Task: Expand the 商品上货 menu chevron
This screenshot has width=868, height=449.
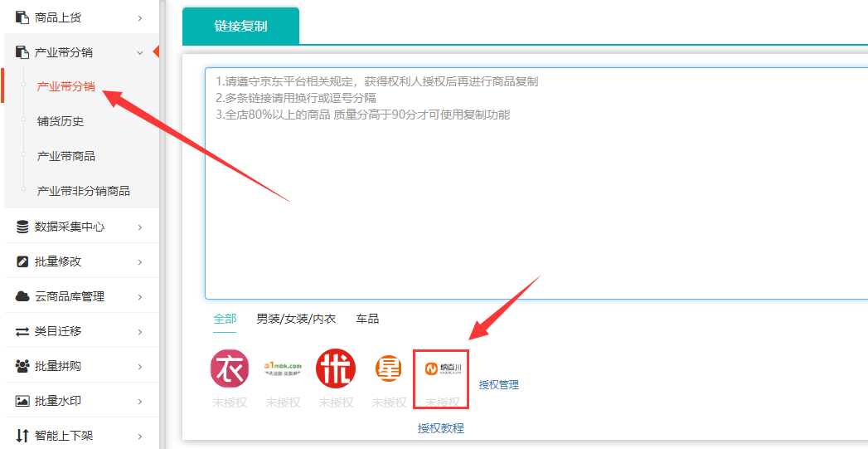Action: (139, 17)
